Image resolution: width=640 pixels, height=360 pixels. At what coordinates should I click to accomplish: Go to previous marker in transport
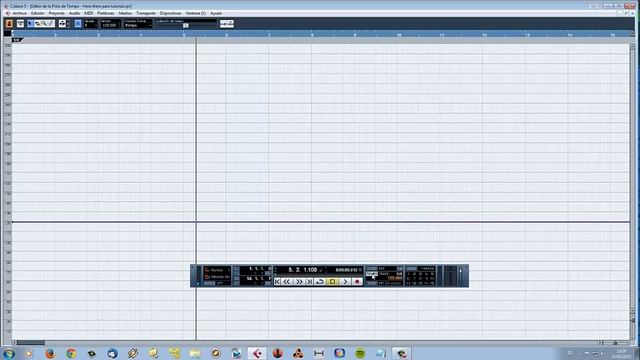(278, 282)
